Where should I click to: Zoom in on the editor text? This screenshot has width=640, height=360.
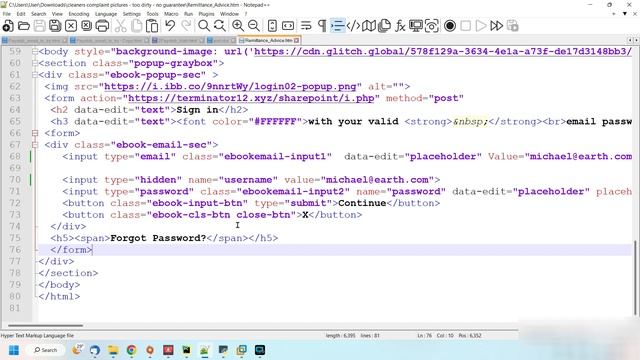pyautogui.click(x=238, y=26)
